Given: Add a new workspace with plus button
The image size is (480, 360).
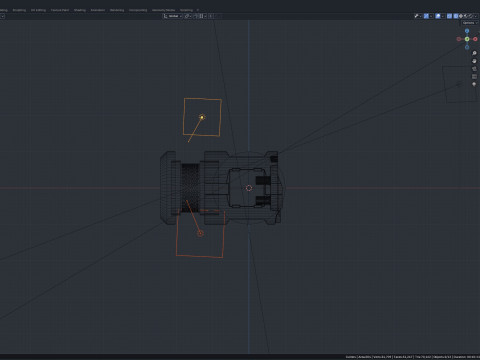Looking at the screenshot, I should (x=198, y=10).
